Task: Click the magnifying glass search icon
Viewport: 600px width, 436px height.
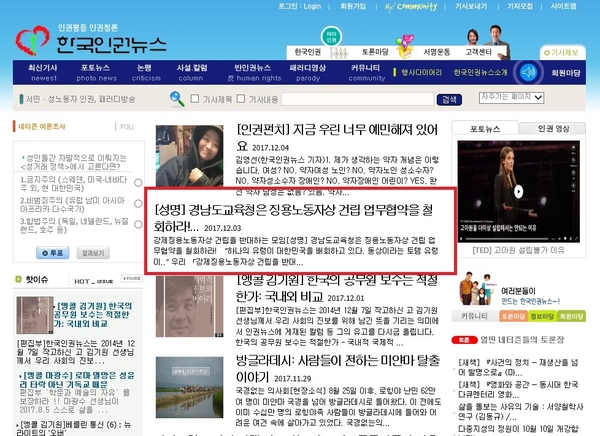Action: click(x=177, y=99)
